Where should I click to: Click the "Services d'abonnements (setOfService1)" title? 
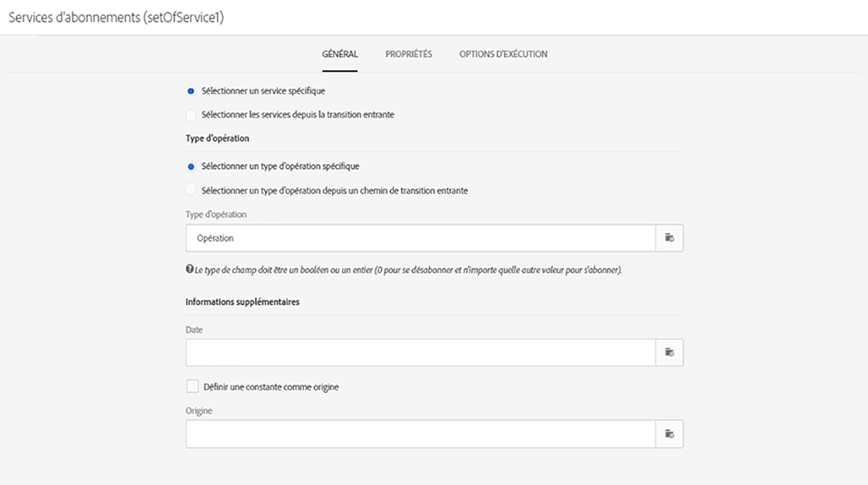116,18
